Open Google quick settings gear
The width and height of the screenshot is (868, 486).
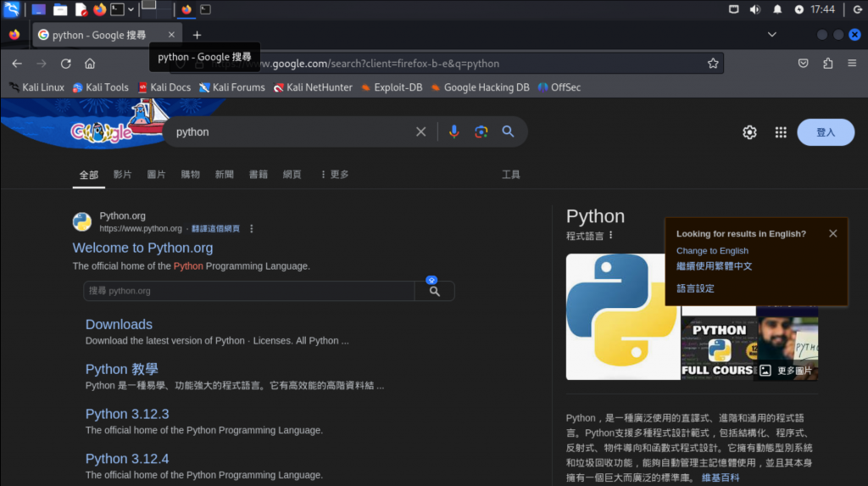(x=749, y=132)
